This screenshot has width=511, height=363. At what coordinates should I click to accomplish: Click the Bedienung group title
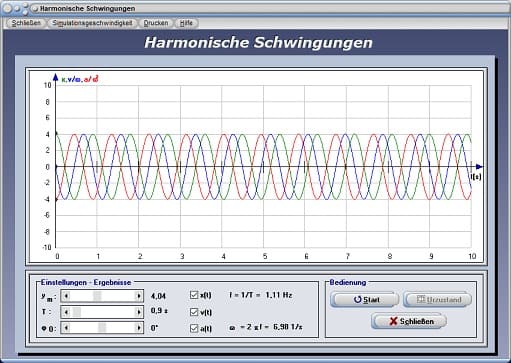click(x=348, y=282)
